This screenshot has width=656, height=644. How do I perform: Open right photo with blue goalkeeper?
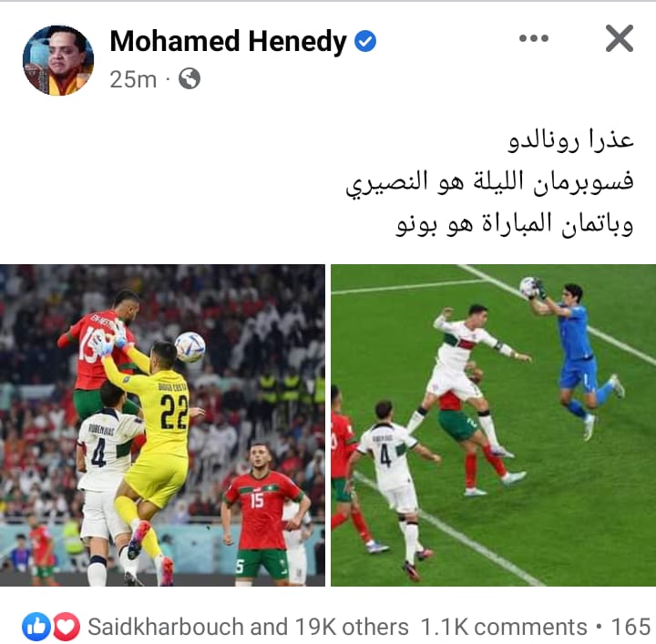coord(493,424)
